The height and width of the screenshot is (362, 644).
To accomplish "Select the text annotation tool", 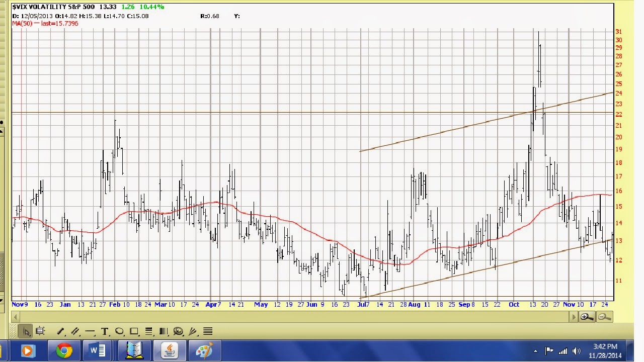I will pyautogui.click(x=105, y=331).
